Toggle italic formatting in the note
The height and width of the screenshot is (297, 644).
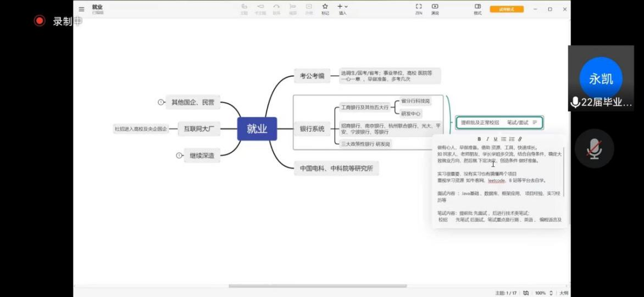pos(487,139)
